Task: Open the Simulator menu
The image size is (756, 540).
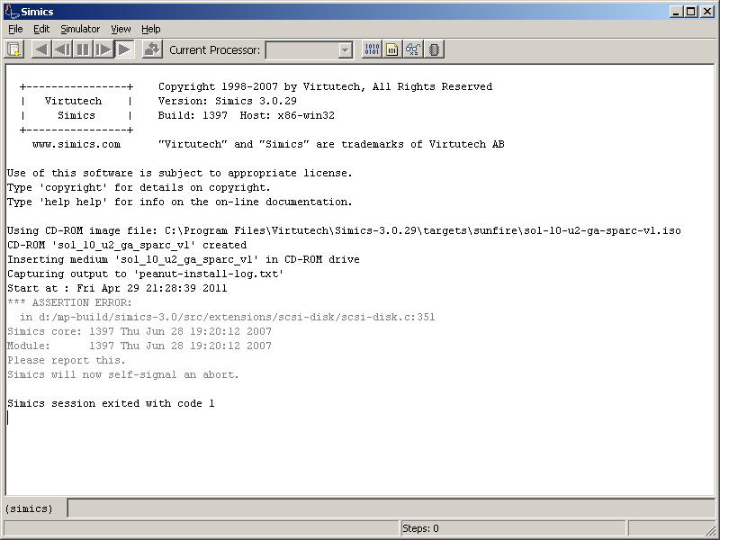Action: 80,29
